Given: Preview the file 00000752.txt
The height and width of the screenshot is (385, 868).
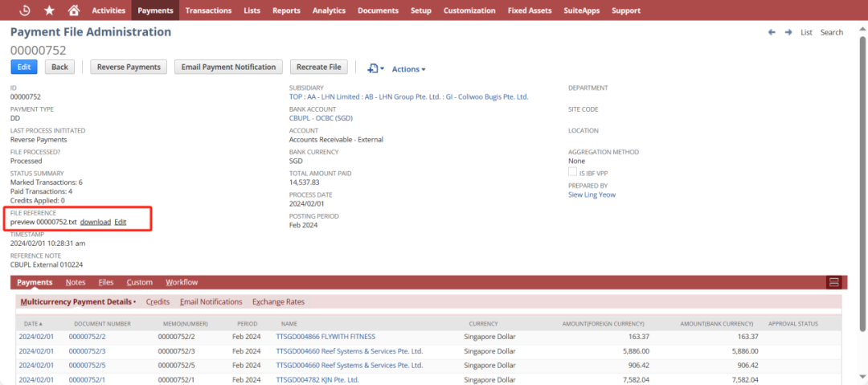Looking at the screenshot, I should 43,222.
